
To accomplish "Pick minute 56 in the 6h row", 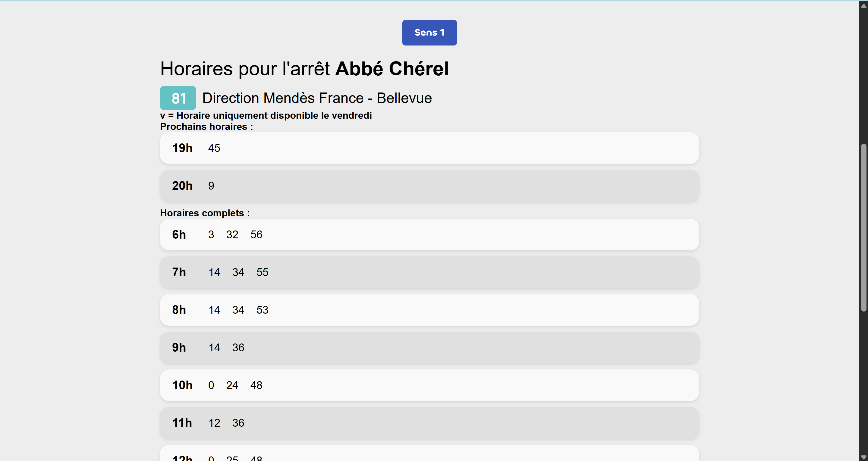I will coord(256,234).
